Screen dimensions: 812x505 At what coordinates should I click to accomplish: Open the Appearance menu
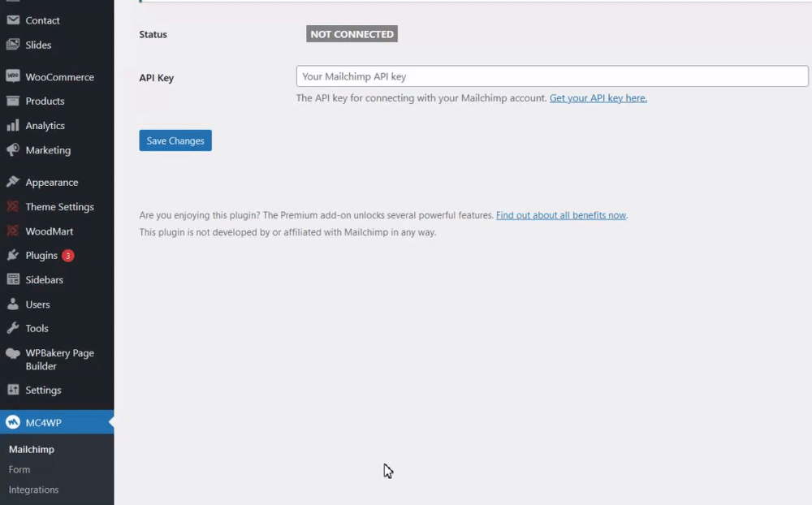(x=52, y=182)
